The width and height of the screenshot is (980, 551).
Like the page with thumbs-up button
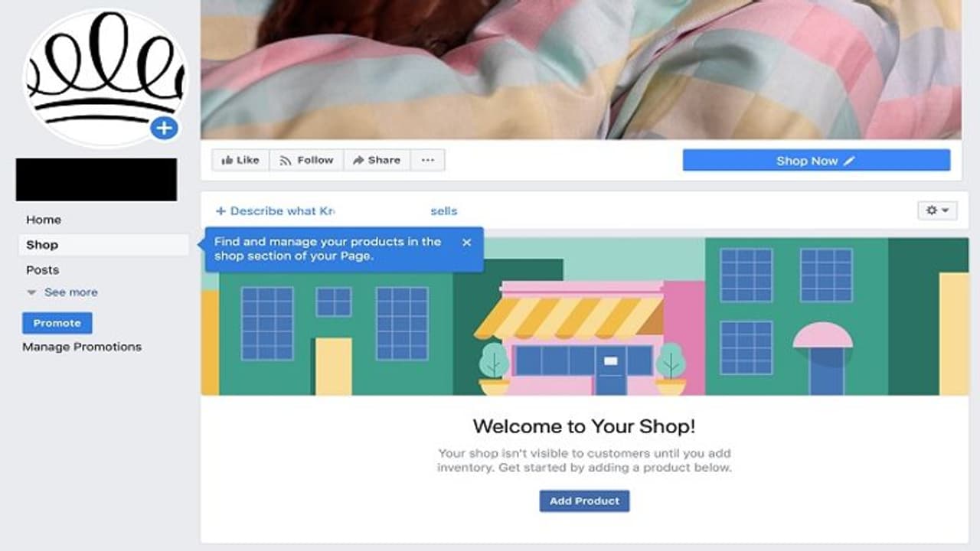point(240,160)
